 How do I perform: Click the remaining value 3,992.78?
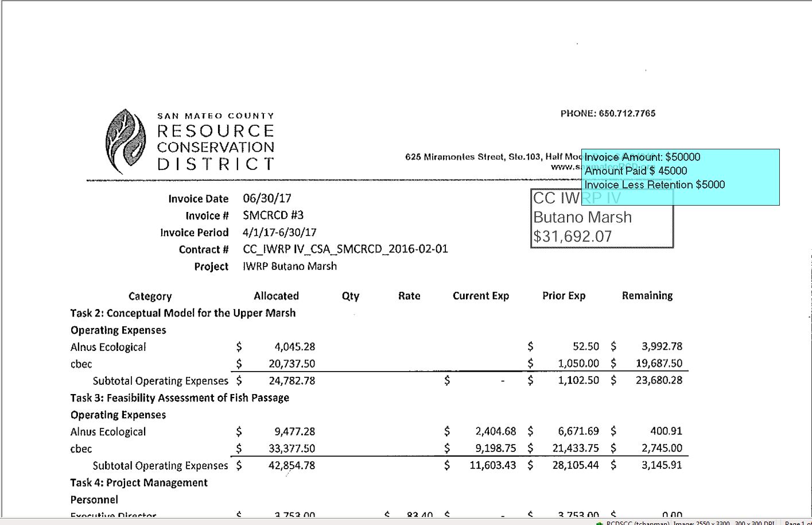tap(662, 346)
